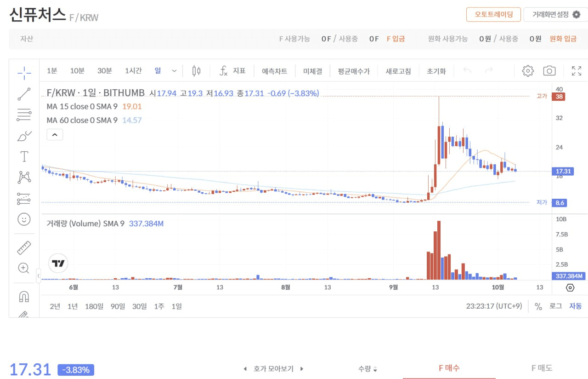Click the 오토트레이딩 button
Image resolution: width=588 pixels, height=379 pixels.
[493, 14]
